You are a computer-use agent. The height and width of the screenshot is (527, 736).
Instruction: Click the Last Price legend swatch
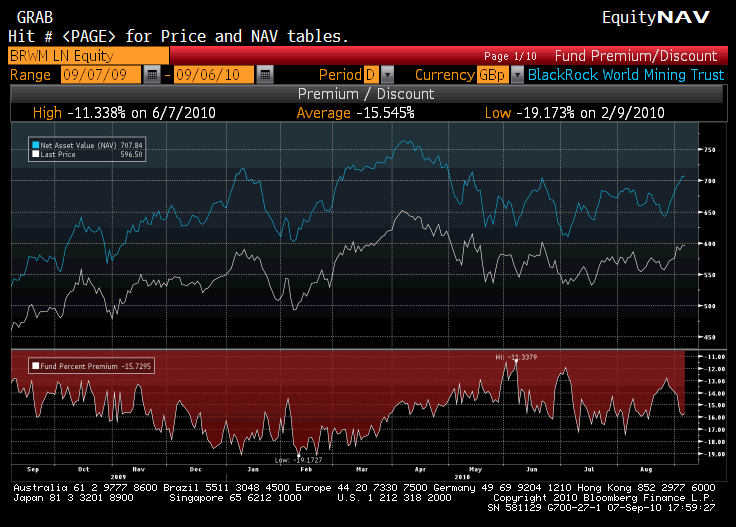pyautogui.click(x=35, y=154)
